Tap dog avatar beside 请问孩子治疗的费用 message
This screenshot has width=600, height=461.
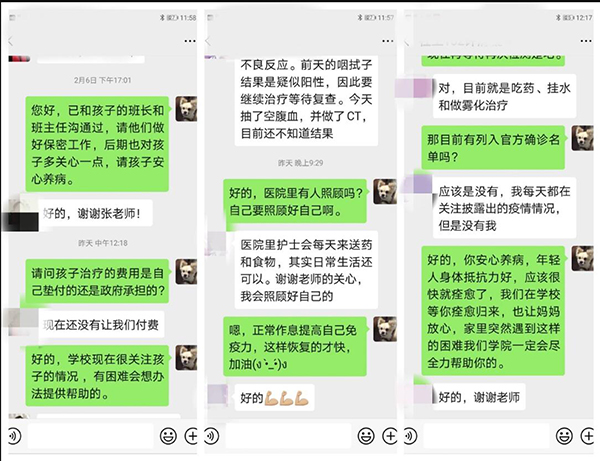tap(186, 272)
